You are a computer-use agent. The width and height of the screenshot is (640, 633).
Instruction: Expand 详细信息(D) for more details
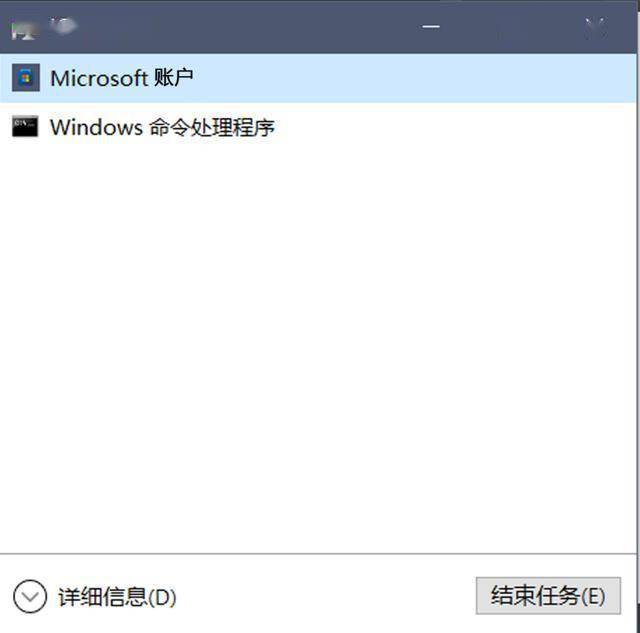click(95, 597)
